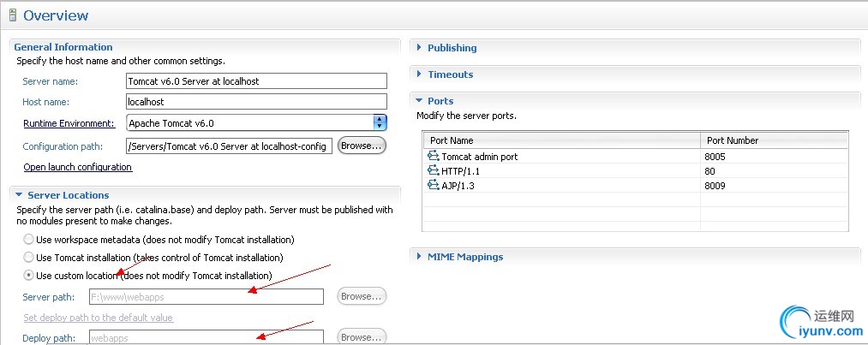Click the server icon beside Overview title

pyautogui.click(x=12, y=15)
